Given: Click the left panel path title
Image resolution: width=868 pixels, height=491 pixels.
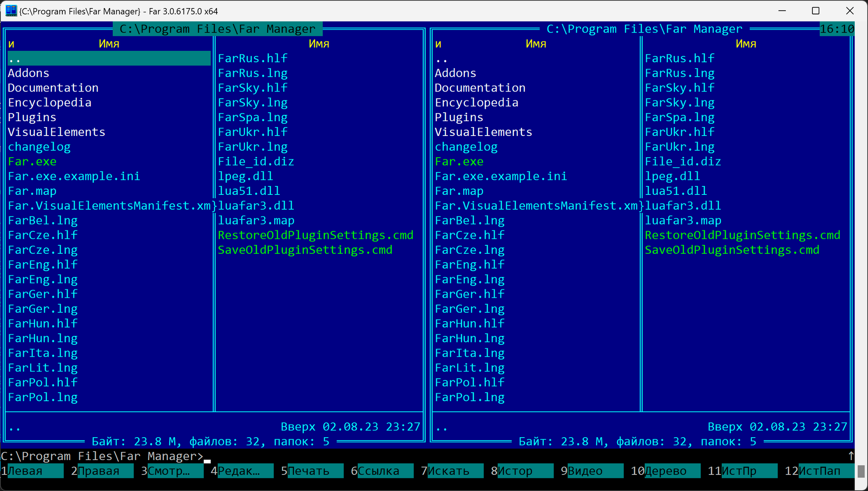Looking at the screenshot, I should (x=217, y=29).
